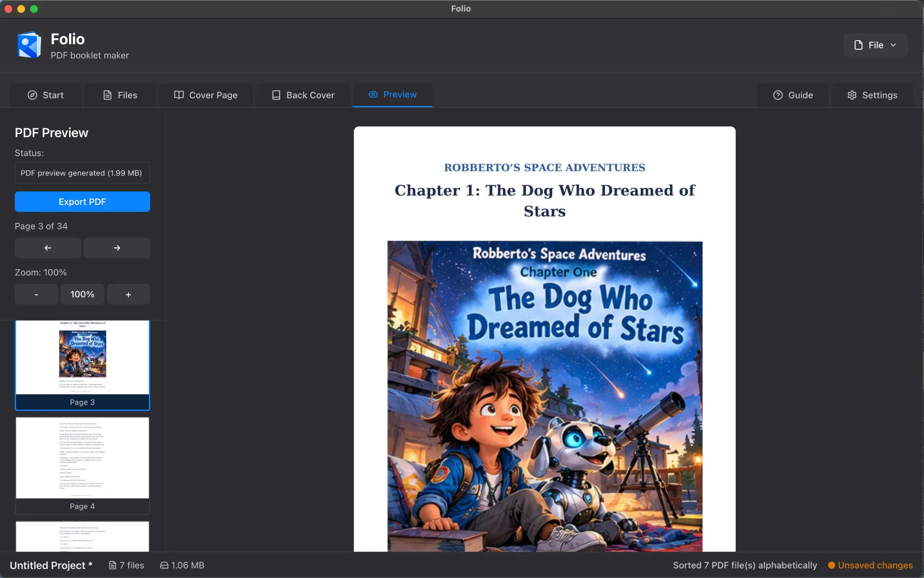
Task: Click the book icon on Back Cover
Action: coord(276,95)
